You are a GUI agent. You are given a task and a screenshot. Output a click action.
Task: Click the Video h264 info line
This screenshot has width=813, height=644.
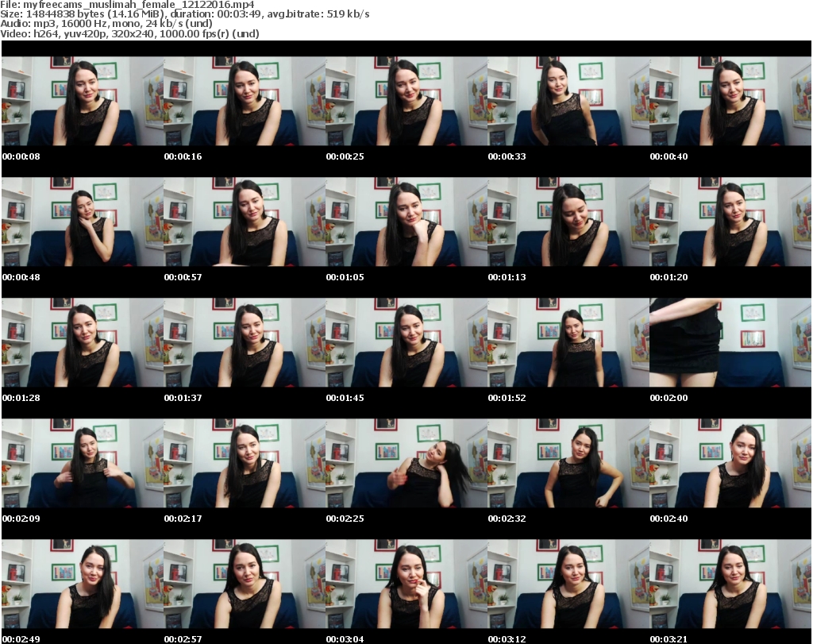coord(129,33)
